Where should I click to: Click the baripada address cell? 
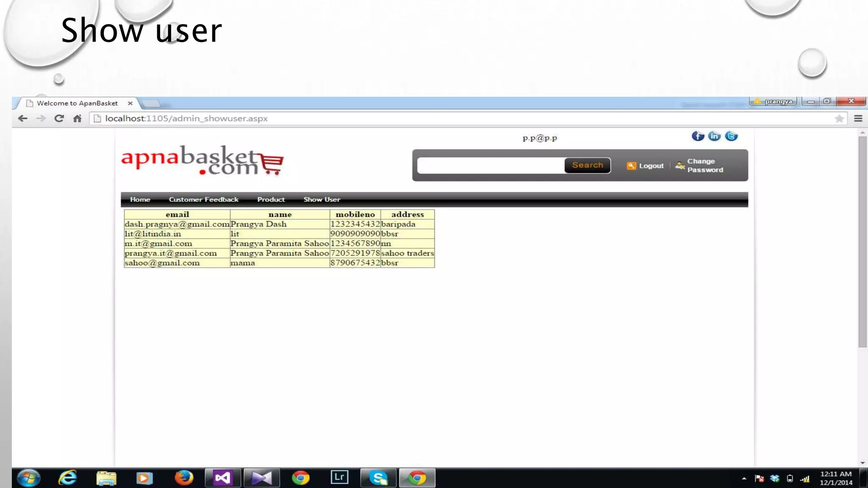click(407, 224)
